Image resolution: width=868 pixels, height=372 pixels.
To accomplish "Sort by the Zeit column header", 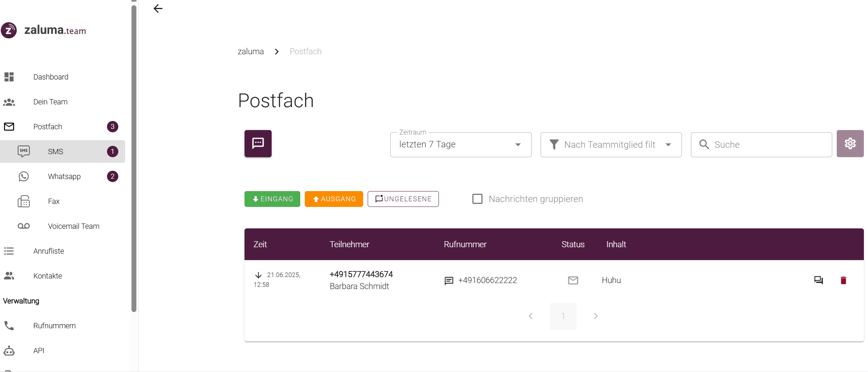I will pos(260,245).
